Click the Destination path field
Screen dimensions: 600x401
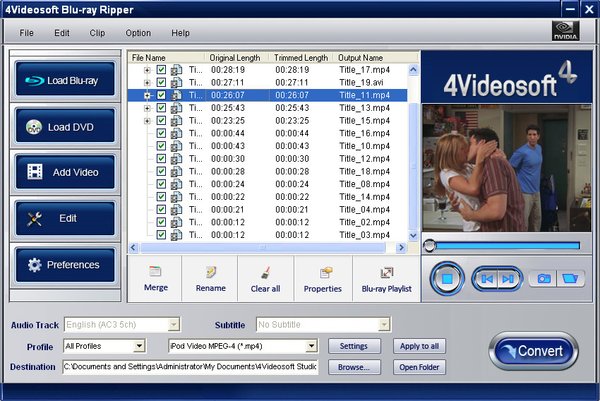[190, 367]
